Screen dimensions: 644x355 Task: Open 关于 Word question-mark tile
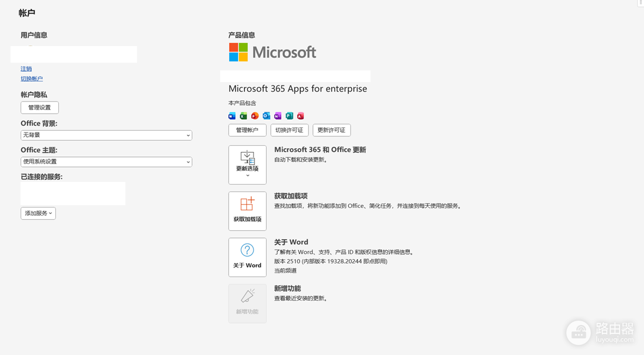coord(247,257)
